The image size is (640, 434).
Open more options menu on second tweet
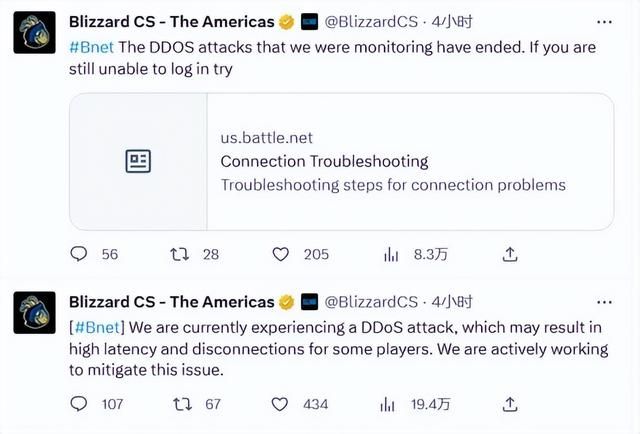(x=604, y=303)
